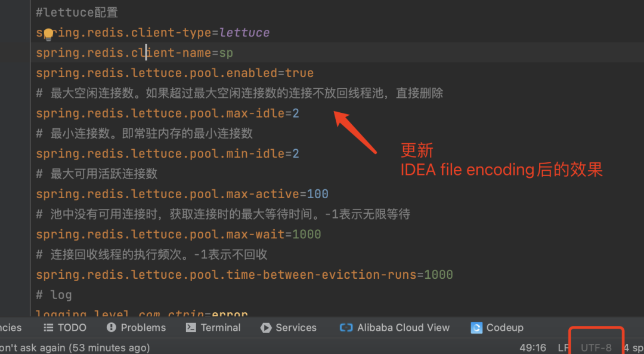Click the max-wait value 1000
Viewport: 644px width, 354px height.
[306, 235]
